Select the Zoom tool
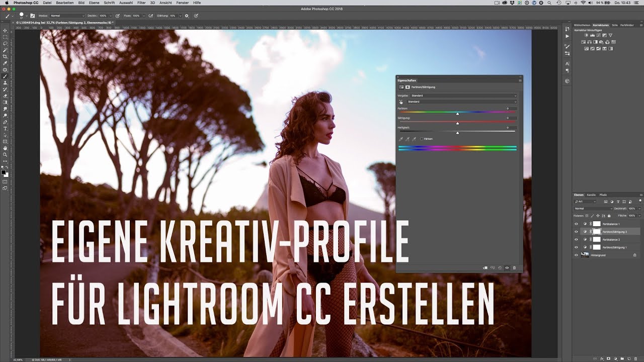Viewport: 644px width, 362px height. click(5, 154)
